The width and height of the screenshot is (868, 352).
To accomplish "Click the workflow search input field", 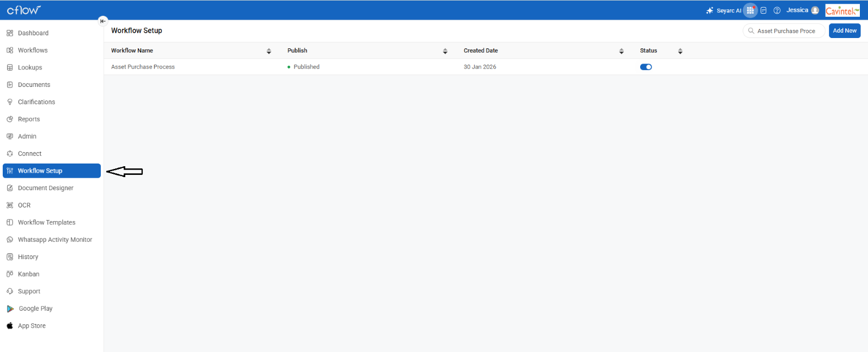I will click(786, 31).
